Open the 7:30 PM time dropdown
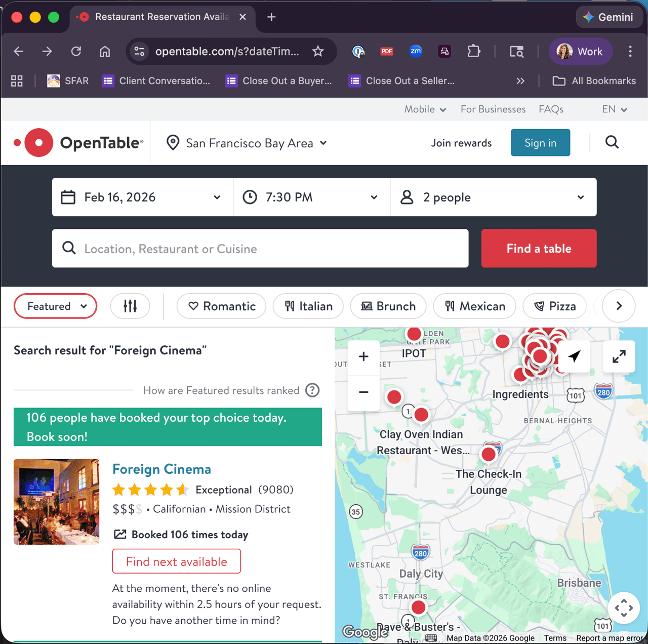The width and height of the screenshot is (648, 644). coord(311,197)
